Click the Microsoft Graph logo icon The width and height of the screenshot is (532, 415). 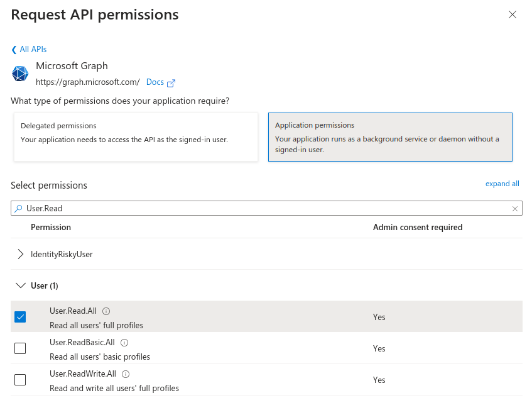[x=20, y=74]
